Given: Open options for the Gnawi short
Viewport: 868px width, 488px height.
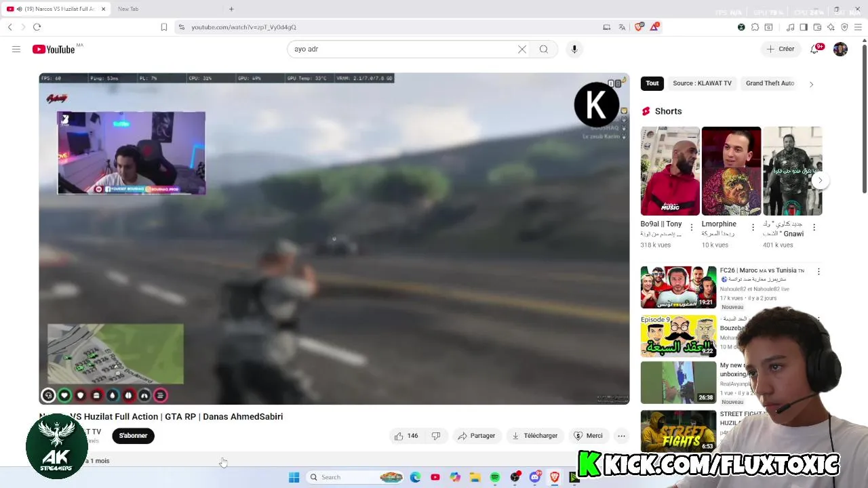Looking at the screenshot, I should (x=814, y=227).
